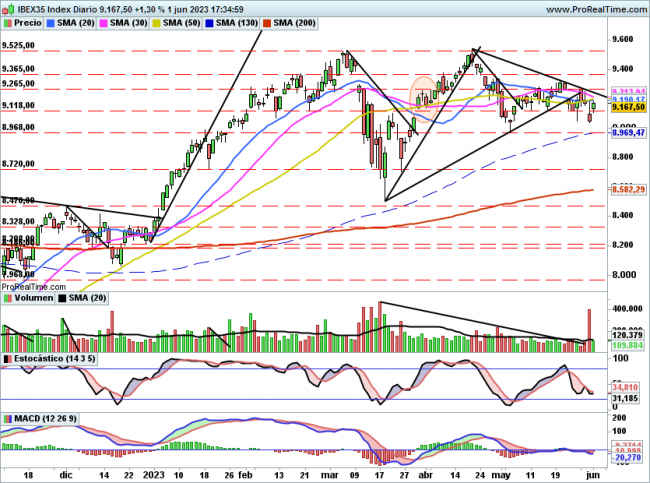The width and height of the screenshot is (650, 483).
Task: Click the 7.968,00 level label
Action: tap(18, 274)
